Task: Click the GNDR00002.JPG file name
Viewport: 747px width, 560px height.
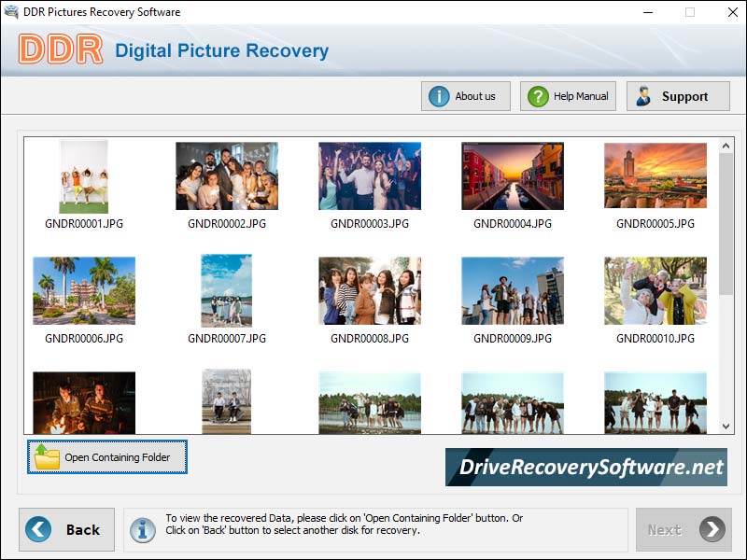Action: 227,224
